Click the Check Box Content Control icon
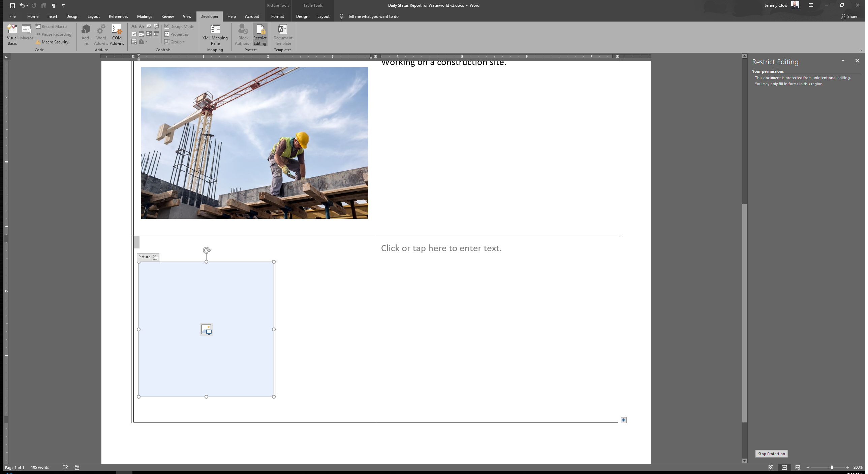The image size is (868, 474). coord(134,34)
